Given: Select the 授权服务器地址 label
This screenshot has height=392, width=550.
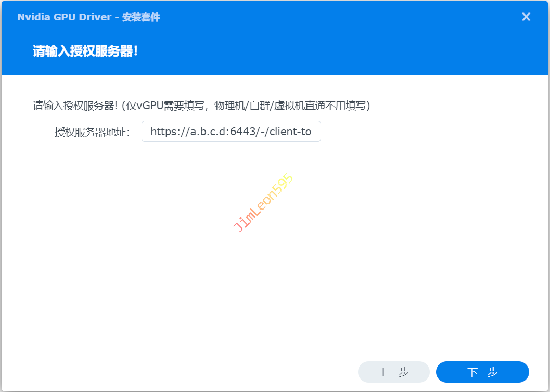Looking at the screenshot, I should coord(92,132).
